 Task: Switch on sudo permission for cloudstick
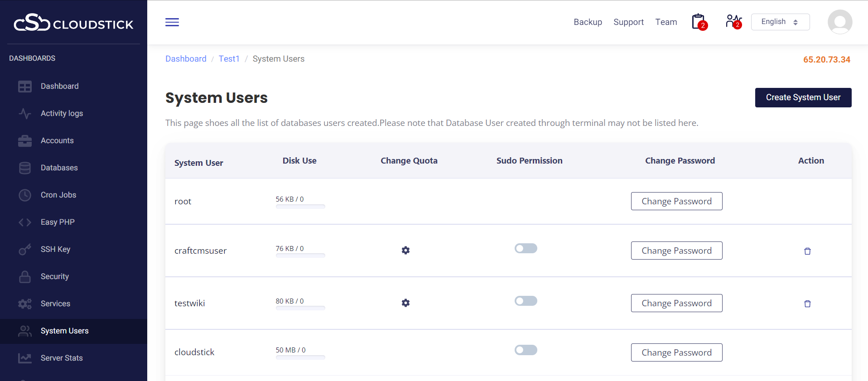(526, 350)
